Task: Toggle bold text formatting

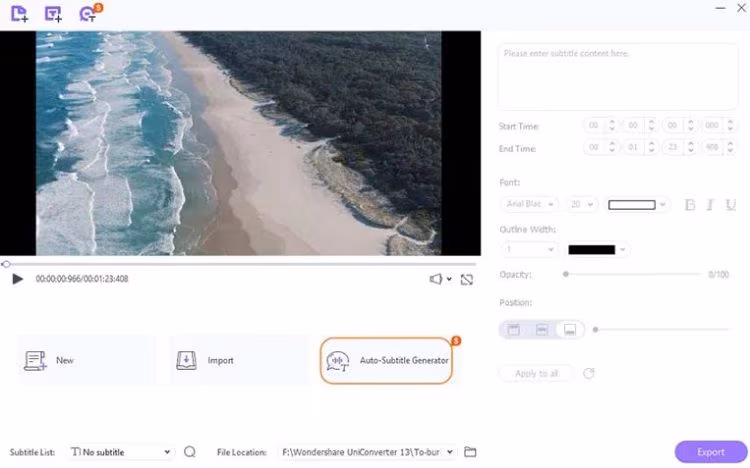Action: coord(690,205)
